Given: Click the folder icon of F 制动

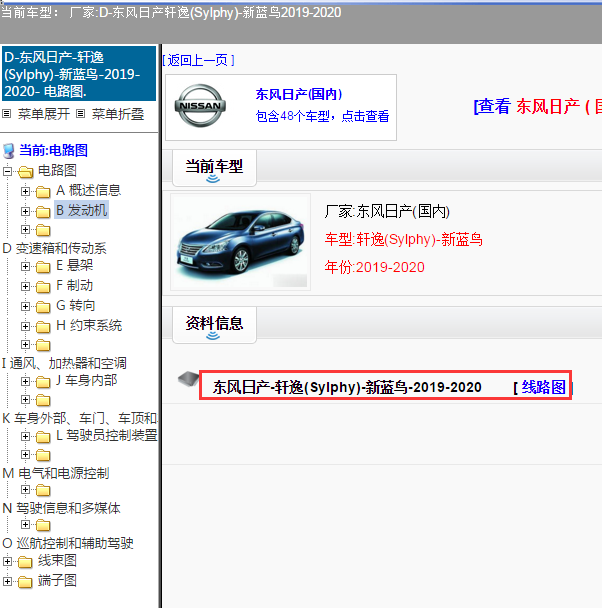Looking at the screenshot, I should click(43, 287).
